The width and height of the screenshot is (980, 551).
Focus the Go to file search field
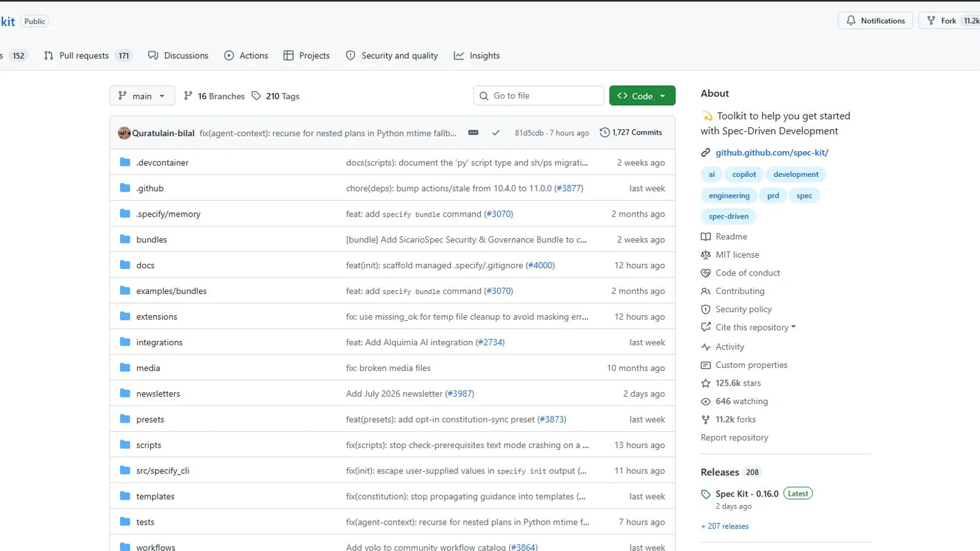click(539, 96)
